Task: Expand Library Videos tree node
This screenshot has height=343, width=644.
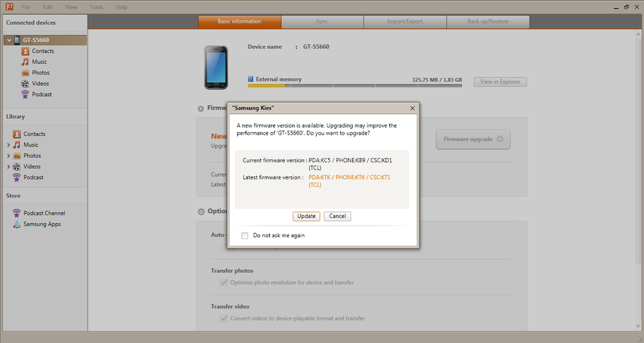Action: coord(8,167)
